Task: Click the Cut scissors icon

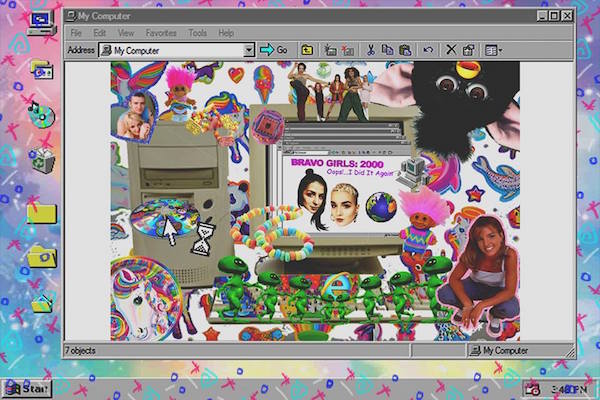Action: tap(370, 50)
